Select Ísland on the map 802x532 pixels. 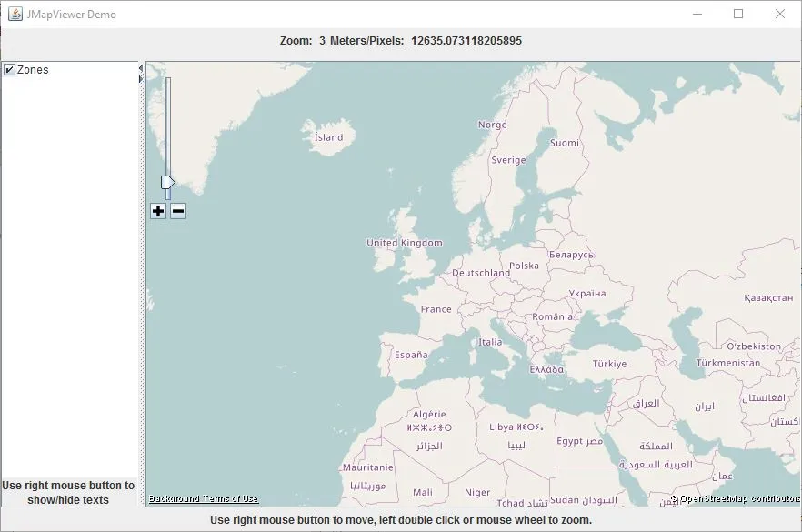(x=330, y=137)
